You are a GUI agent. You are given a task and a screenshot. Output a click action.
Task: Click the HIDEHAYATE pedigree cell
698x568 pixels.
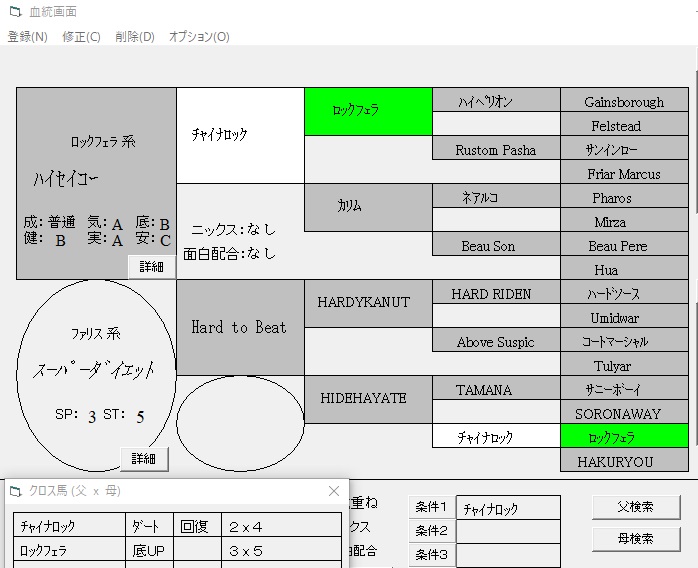(368, 399)
